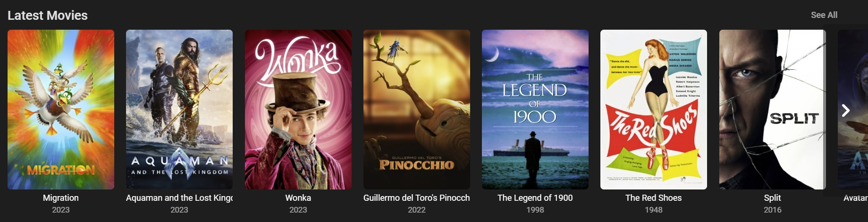Select the Aquaman and the Lost Kingdom poster
The width and height of the screenshot is (868, 222).
pos(179,109)
